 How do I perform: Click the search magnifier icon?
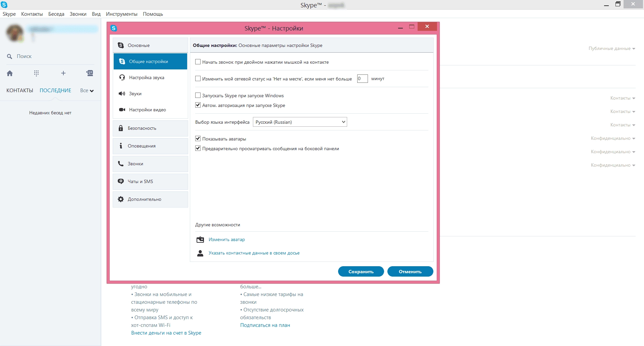click(x=10, y=56)
